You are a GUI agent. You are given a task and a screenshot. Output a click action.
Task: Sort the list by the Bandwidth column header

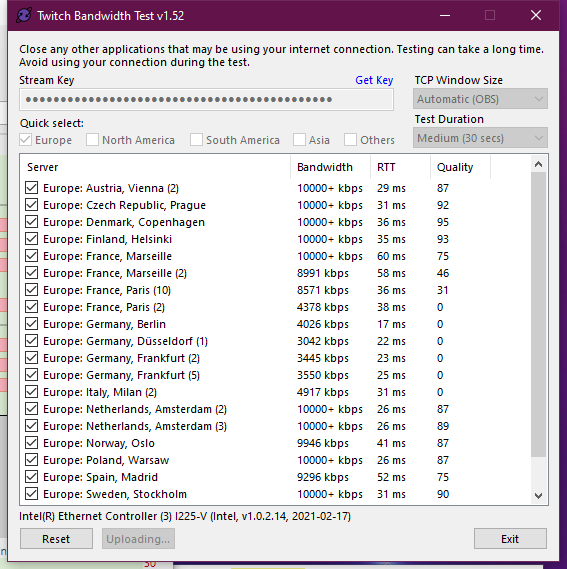(x=330, y=167)
